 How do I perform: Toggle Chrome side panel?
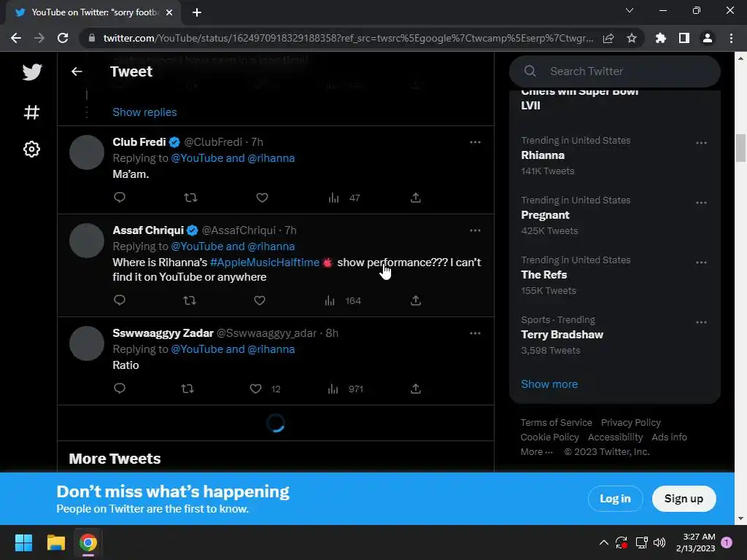pyautogui.click(x=684, y=38)
